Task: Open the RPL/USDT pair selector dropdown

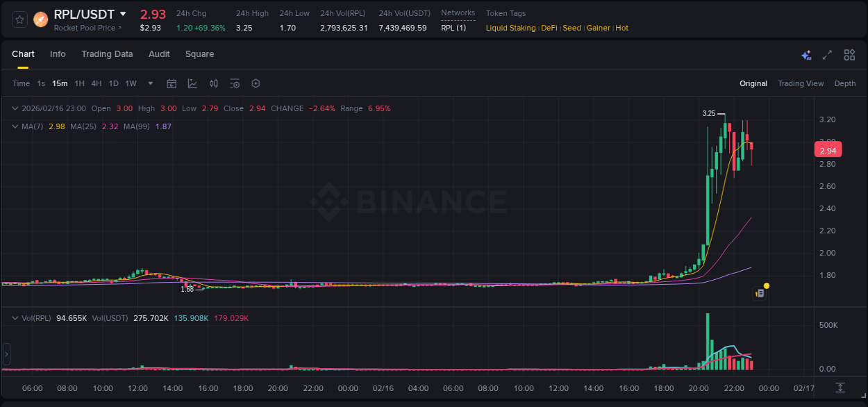Action: (122, 14)
